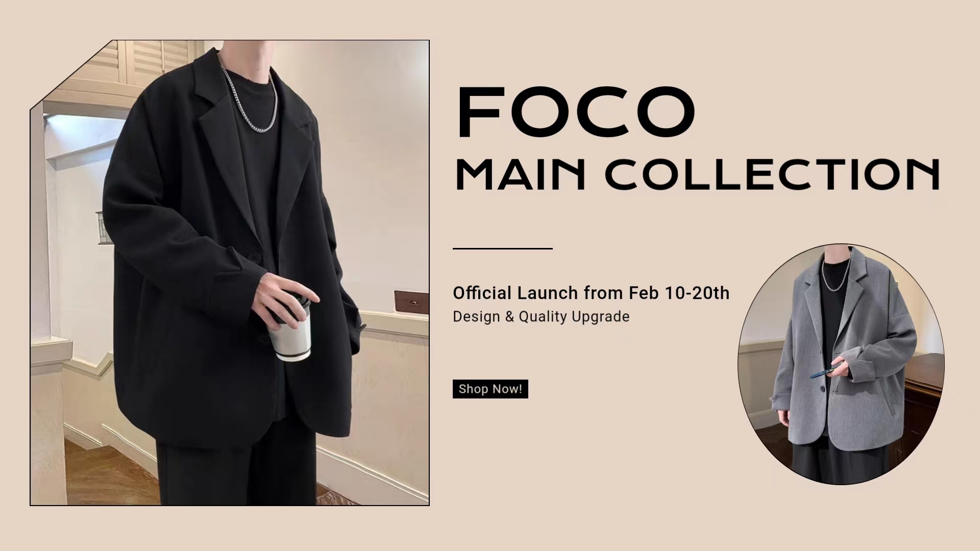Click the Shop Now! button

(x=490, y=389)
